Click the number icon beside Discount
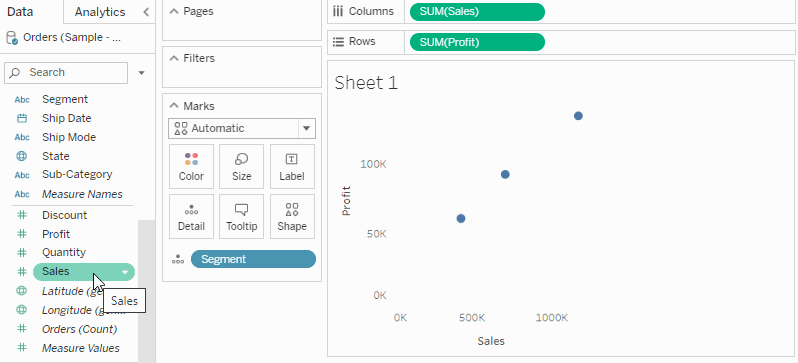Viewport: 798px width, 363px height. (x=22, y=215)
